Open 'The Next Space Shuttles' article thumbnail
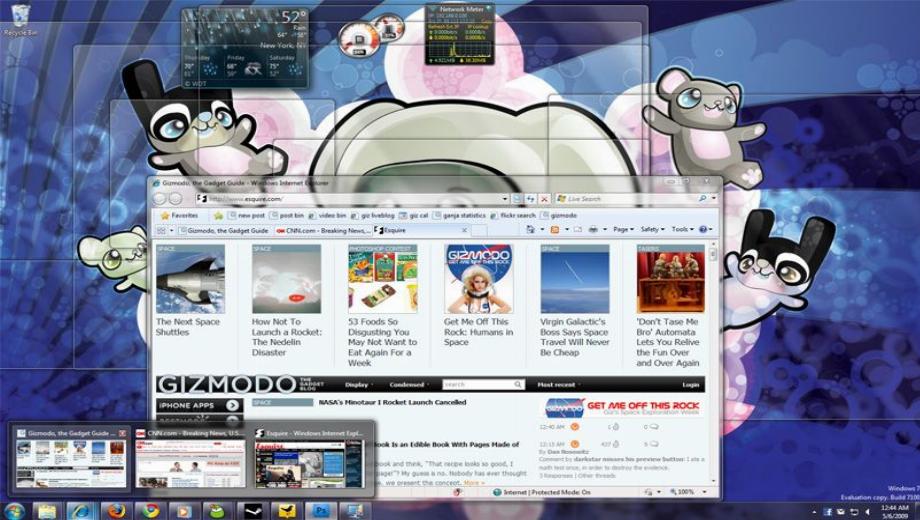 click(x=190, y=279)
